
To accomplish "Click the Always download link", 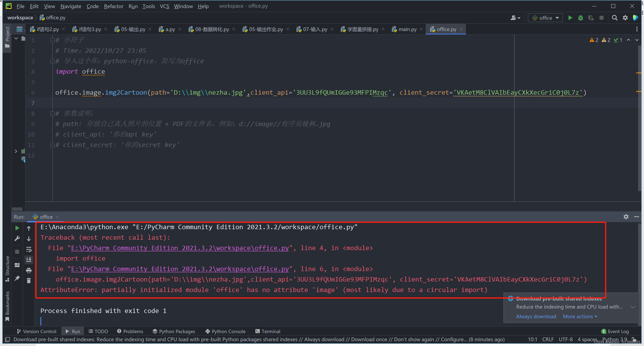I will [x=536, y=316].
